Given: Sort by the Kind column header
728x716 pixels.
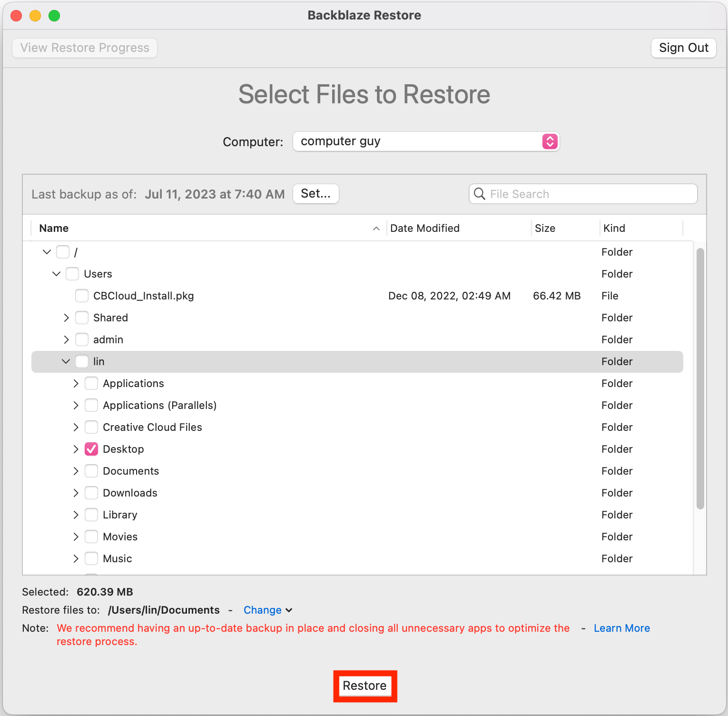Looking at the screenshot, I should coord(641,228).
